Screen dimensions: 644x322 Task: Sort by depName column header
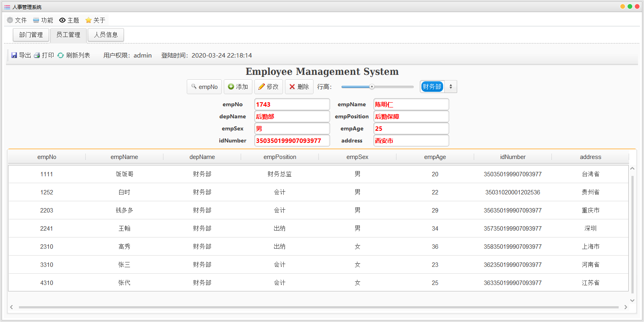202,157
